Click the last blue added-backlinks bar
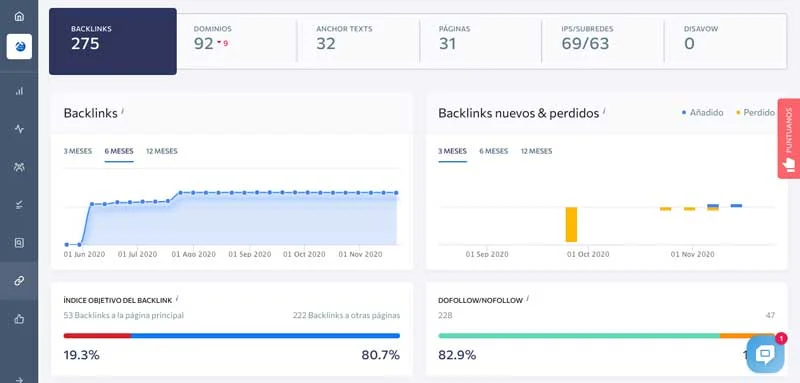The width and height of the screenshot is (800, 383). [x=736, y=206]
